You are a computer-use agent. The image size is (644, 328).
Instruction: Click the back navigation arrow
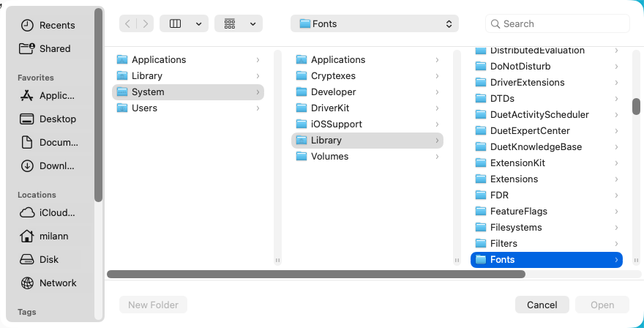coord(128,24)
